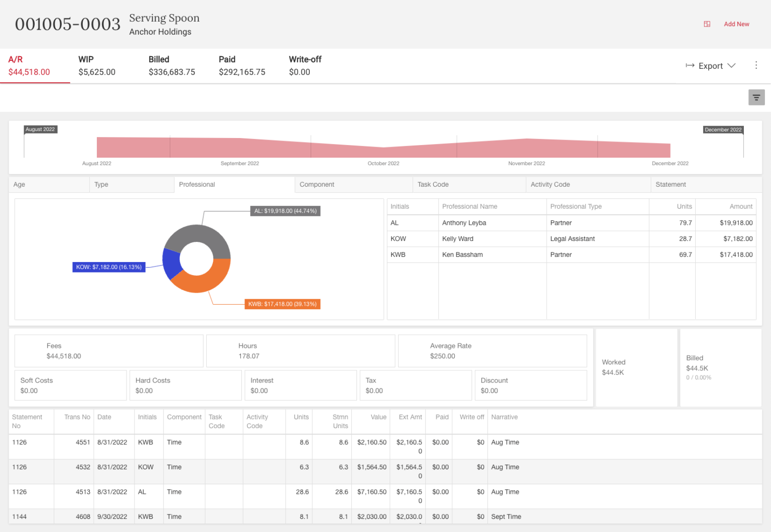The height and width of the screenshot is (532, 771).
Task: Open the Paid summary tab
Action: coord(241,66)
